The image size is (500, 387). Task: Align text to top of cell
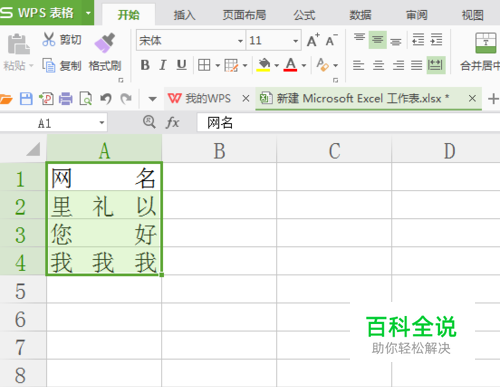click(359, 37)
